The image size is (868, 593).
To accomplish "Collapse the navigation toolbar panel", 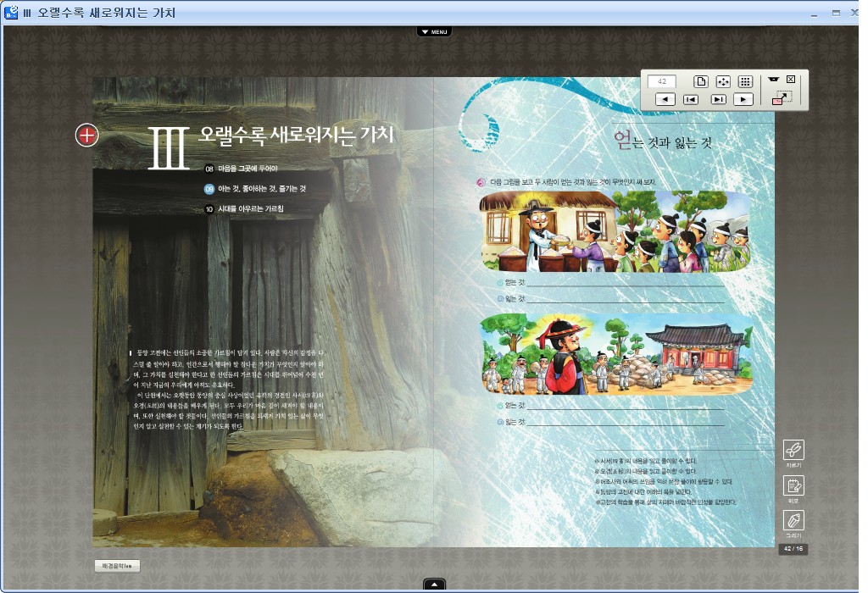I will click(x=773, y=79).
